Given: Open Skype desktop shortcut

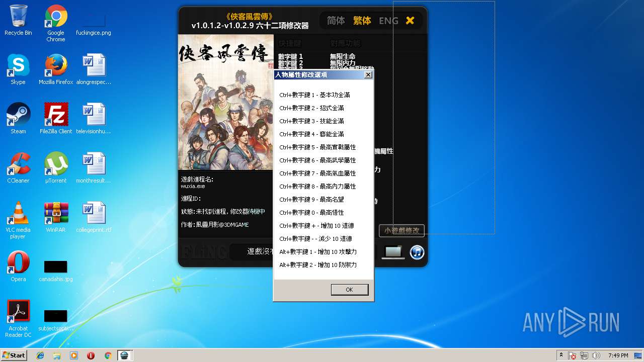Looking at the screenshot, I should [18, 69].
